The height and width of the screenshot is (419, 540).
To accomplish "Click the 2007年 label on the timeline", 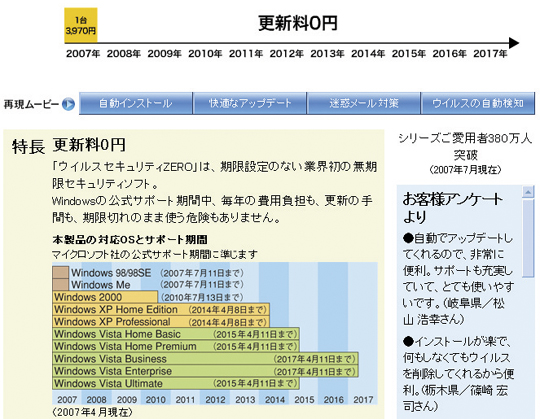I will (x=83, y=54).
